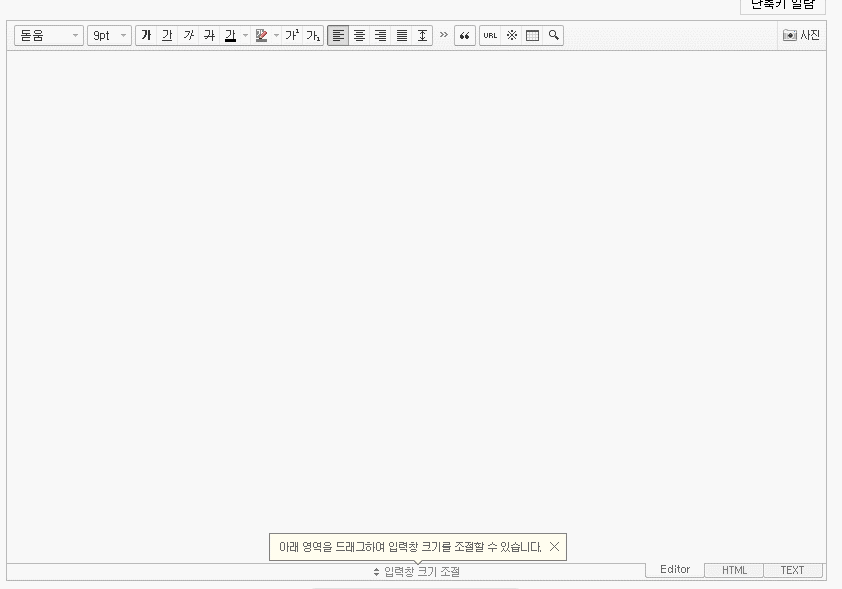Viewport: 842px width, 589px height.
Task: Toggle right text alignment
Action: click(x=380, y=34)
